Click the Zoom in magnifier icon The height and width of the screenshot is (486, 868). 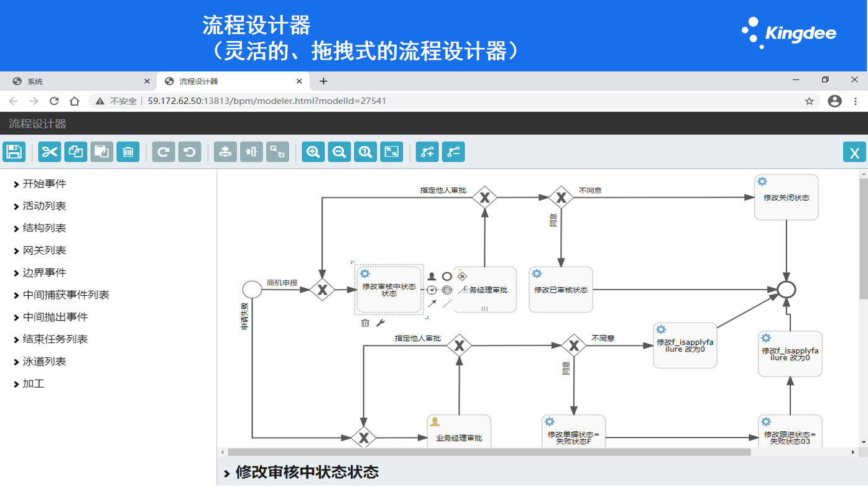click(x=313, y=152)
